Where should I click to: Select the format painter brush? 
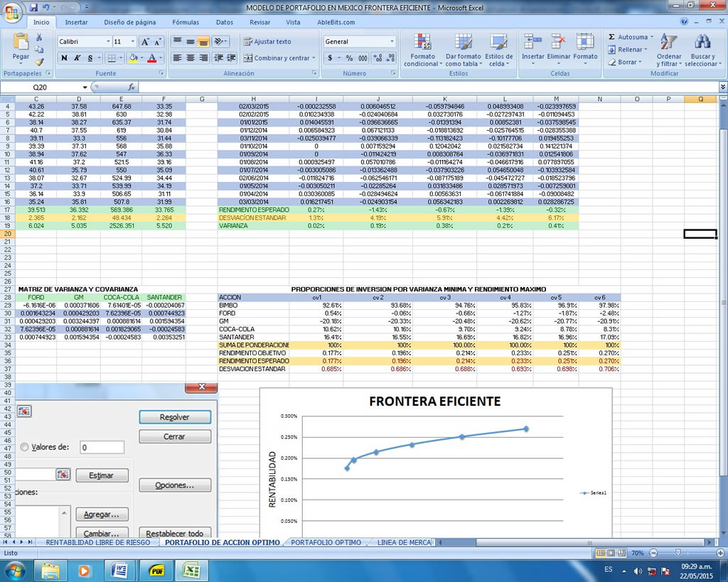point(39,61)
